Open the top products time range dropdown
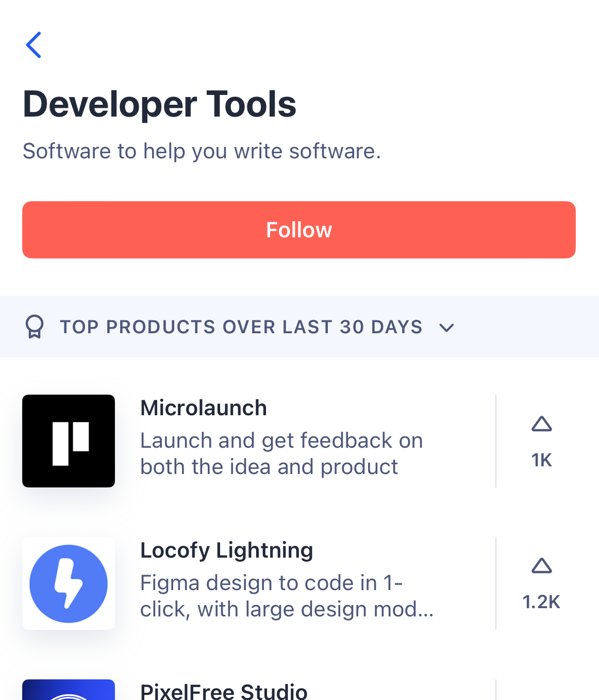 tap(241, 327)
